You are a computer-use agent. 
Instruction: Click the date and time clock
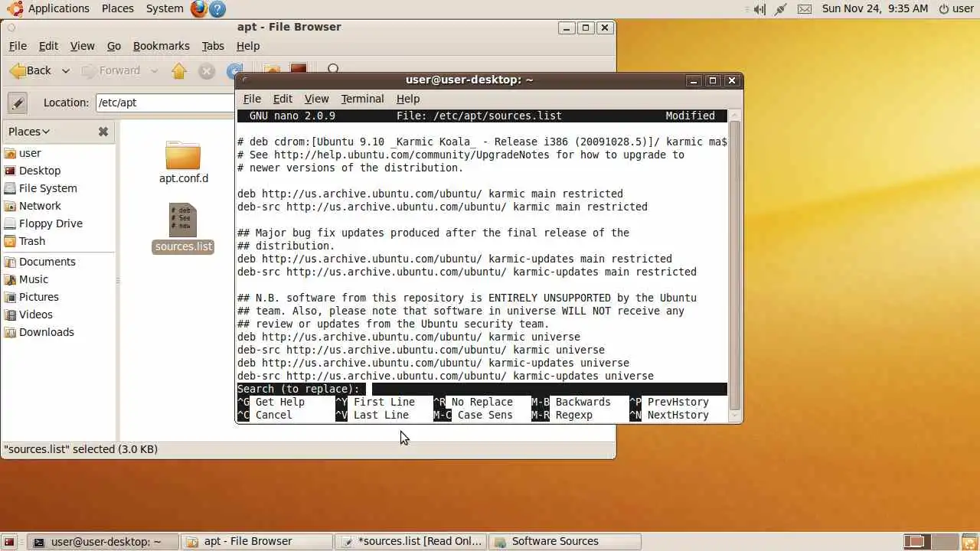pos(875,8)
